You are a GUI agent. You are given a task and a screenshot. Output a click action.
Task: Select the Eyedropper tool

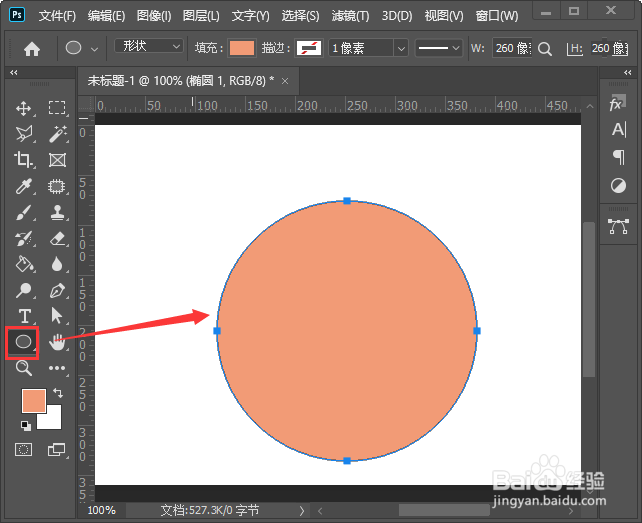(x=23, y=187)
